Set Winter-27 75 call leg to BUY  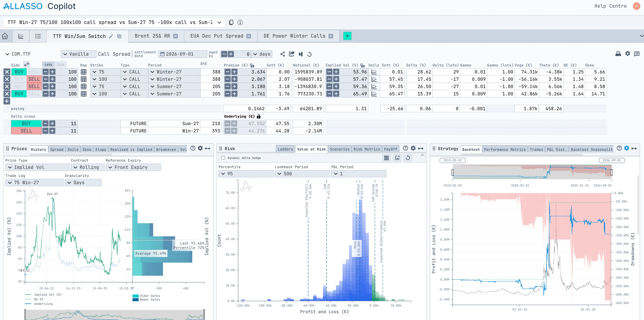[19, 72]
